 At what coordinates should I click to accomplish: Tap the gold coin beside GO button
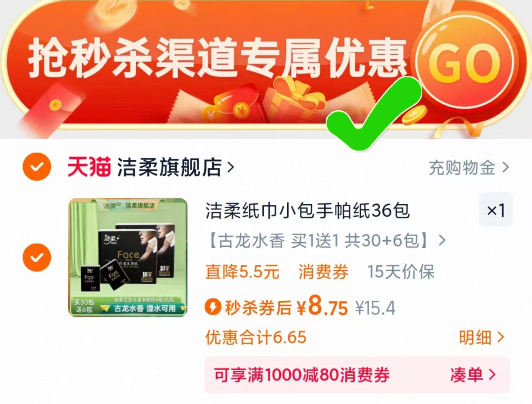point(414,115)
